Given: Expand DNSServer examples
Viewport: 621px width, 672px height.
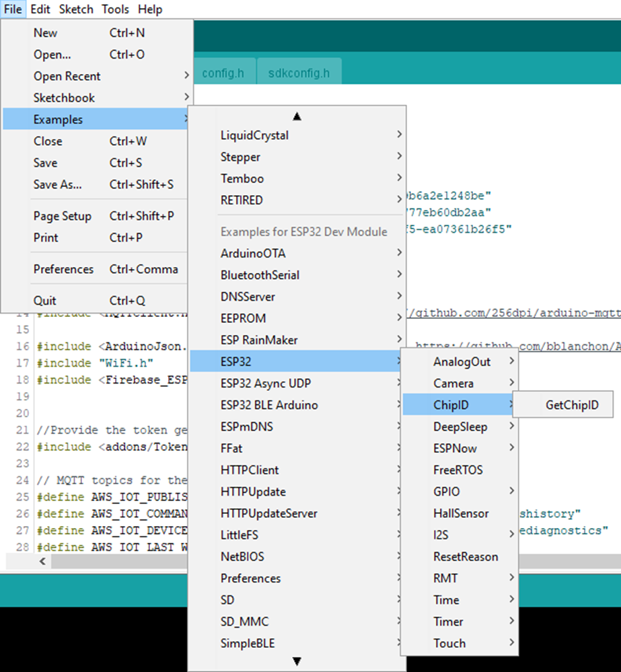Looking at the screenshot, I should click(x=297, y=297).
